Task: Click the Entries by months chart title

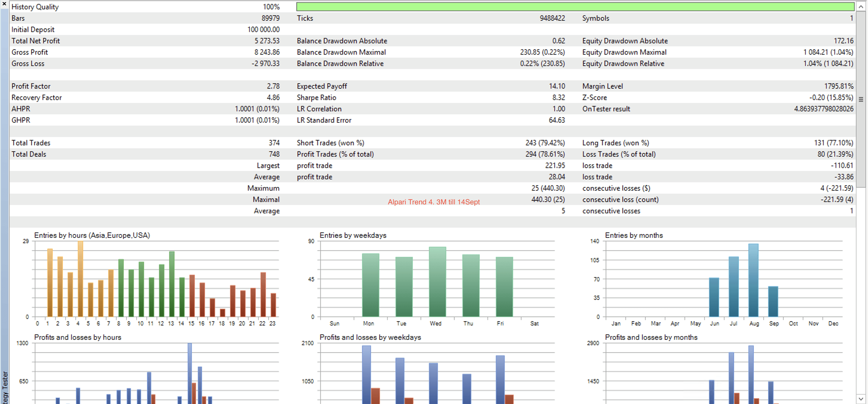Action: point(634,235)
